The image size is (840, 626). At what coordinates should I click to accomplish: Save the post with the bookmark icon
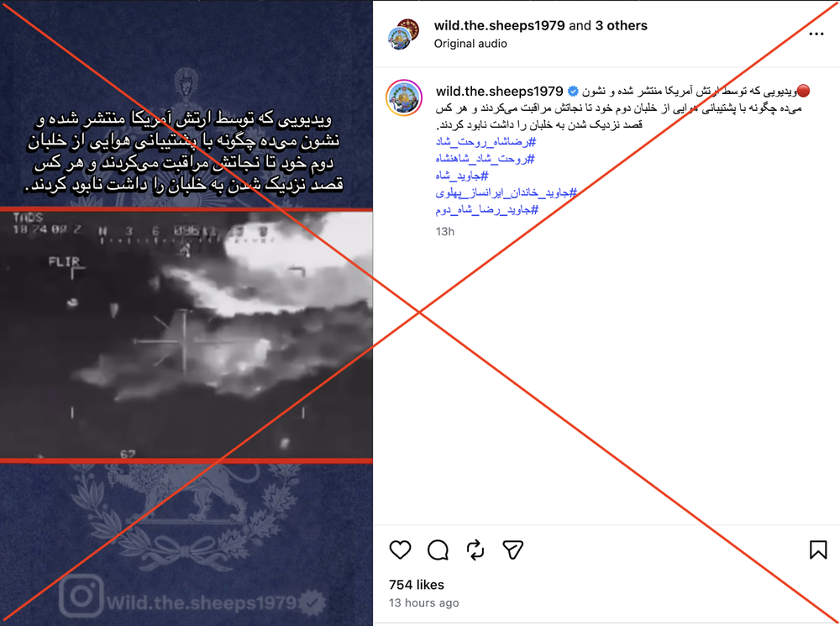click(818, 550)
